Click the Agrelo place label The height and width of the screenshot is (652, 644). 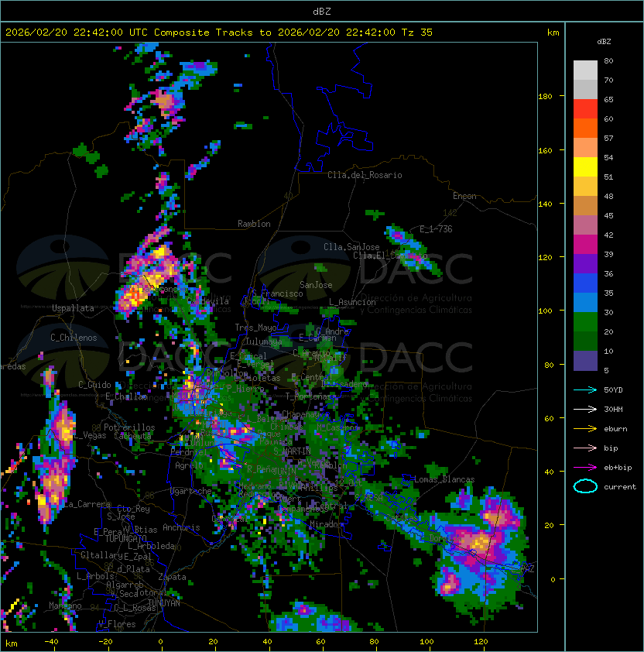click(x=189, y=465)
